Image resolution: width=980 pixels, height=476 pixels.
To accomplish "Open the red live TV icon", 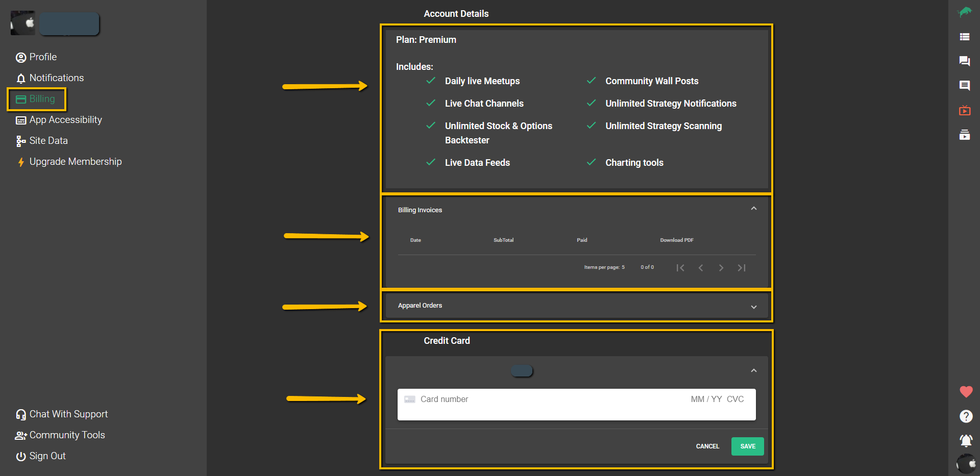I will point(965,110).
